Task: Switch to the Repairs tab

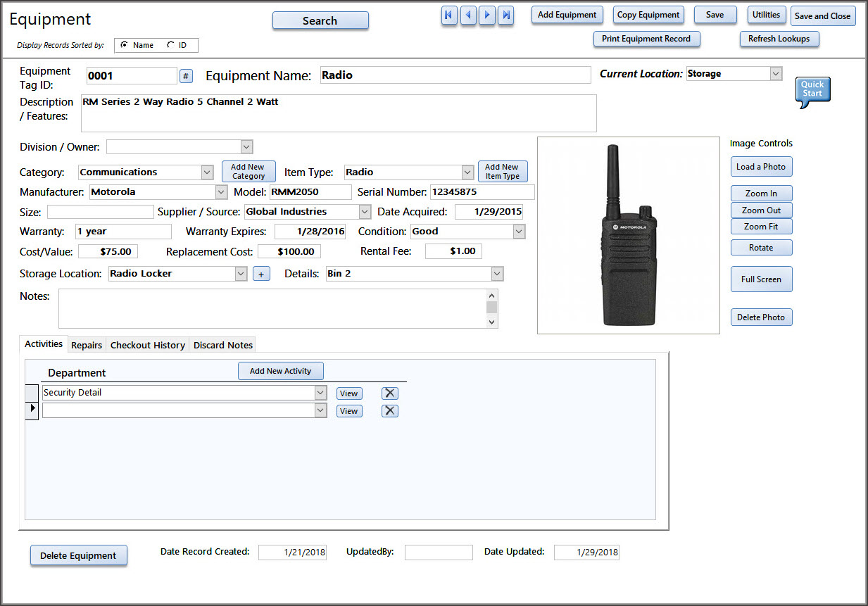Action: point(87,345)
